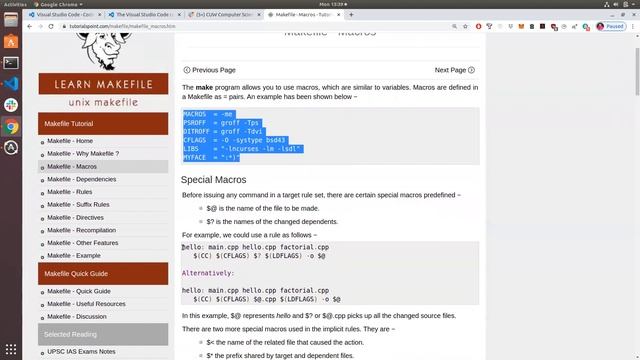Open Ubuntu Software from the dock

click(11, 41)
